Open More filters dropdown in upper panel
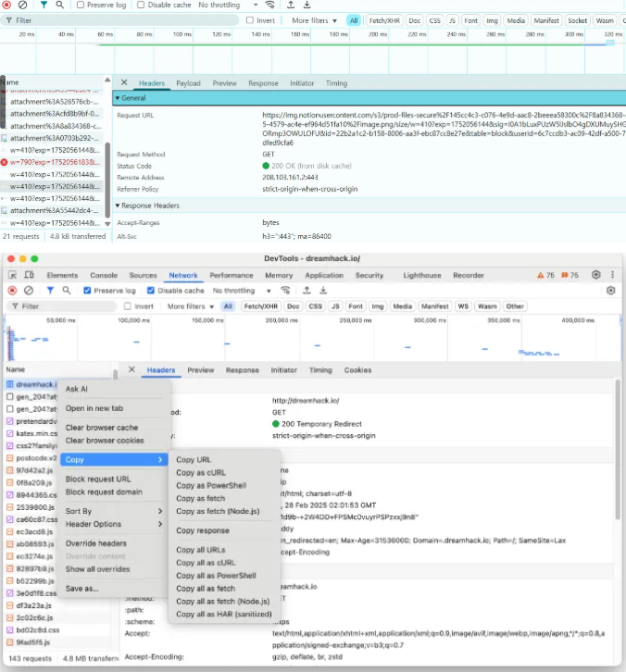 tap(314, 20)
